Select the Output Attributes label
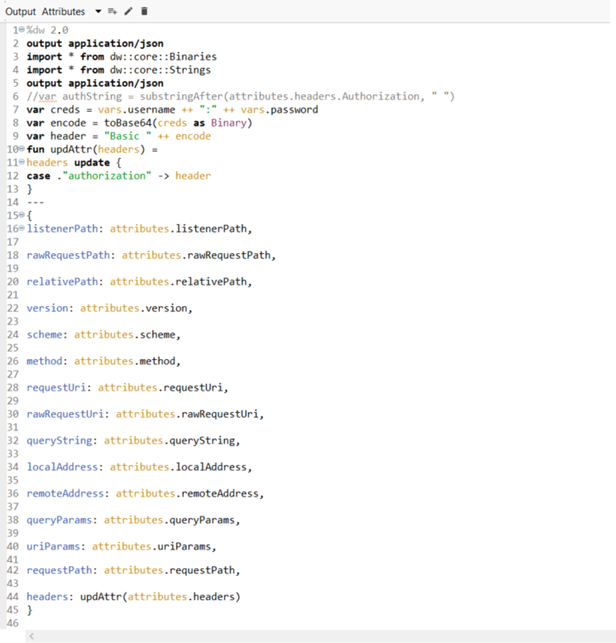 click(x=45, y=11)
